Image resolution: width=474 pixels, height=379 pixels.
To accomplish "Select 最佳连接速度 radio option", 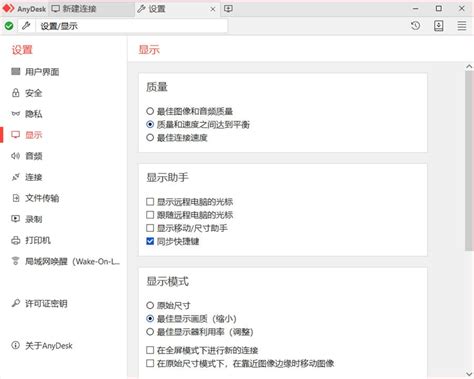I will [177, 138].
